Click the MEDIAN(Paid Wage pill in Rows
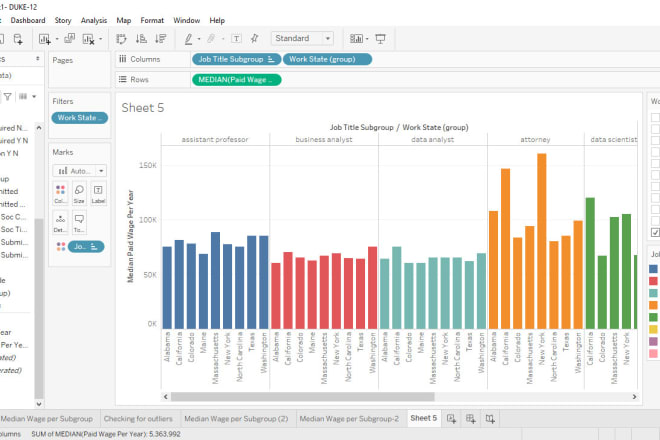Image resolution: width=660 pixels, height=440 pixels. pos(237,80)
